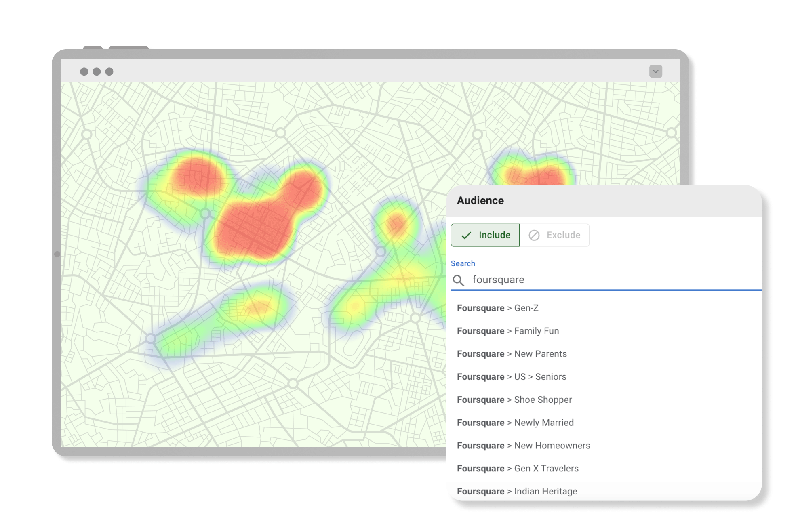Screen dimensions: 798x532
Task: Choose Foursquare > Indian Heritage entry
Action: coord(517,492)
